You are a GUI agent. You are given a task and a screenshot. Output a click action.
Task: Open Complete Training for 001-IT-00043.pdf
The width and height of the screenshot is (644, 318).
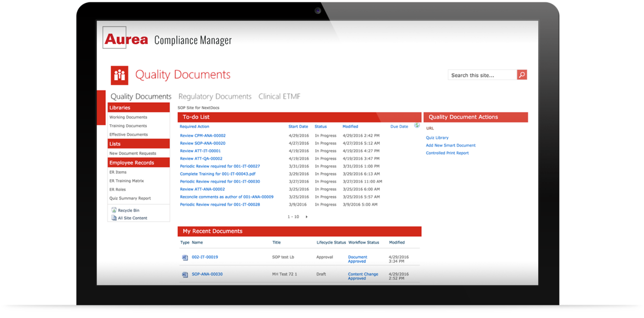tap(218, 174)
